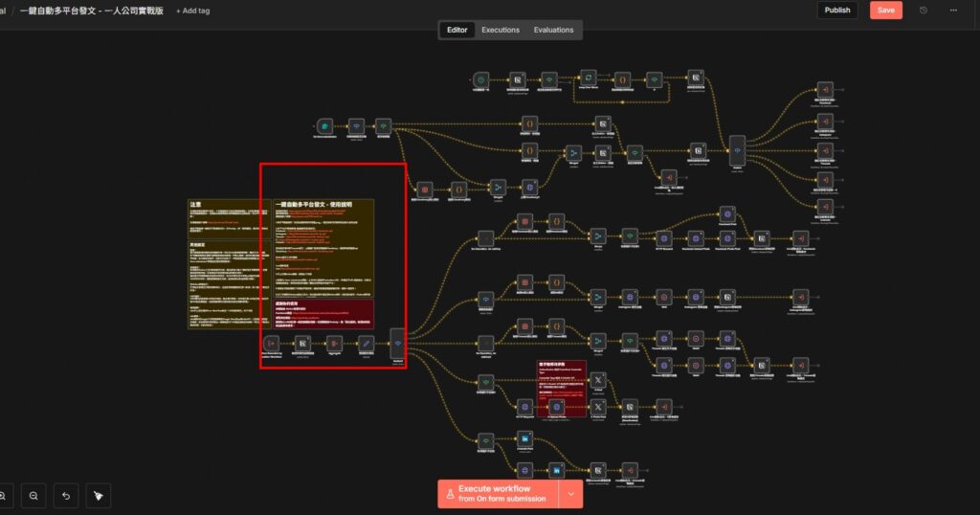
Task: Select the pencil Edit Fields node
Action: 366,343
